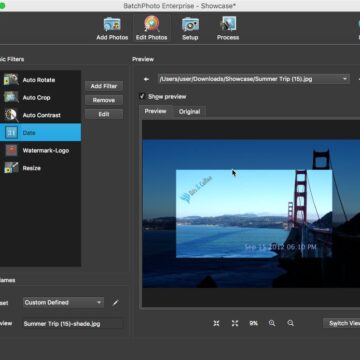360x360 pixels.
Task: Switch to the Preview tab
Action: coord(155,111)
